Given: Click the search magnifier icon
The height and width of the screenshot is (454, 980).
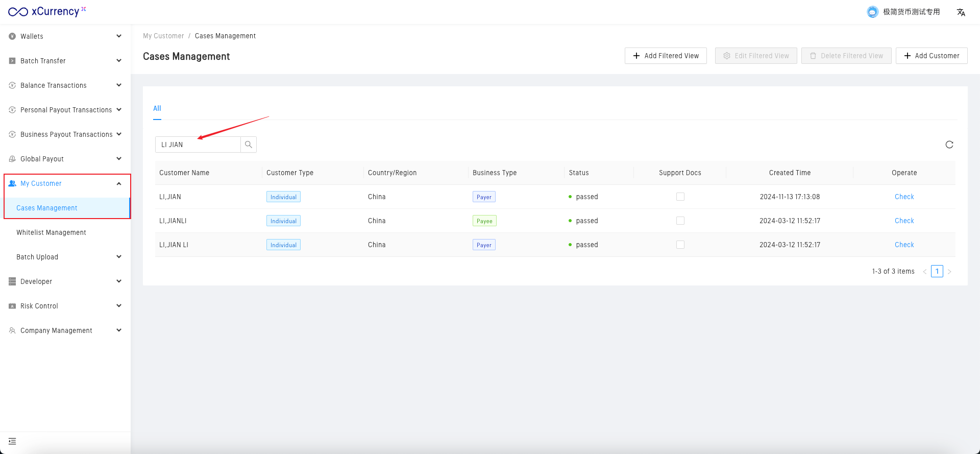Looking at the screenshot, I should tap(249, 145).
